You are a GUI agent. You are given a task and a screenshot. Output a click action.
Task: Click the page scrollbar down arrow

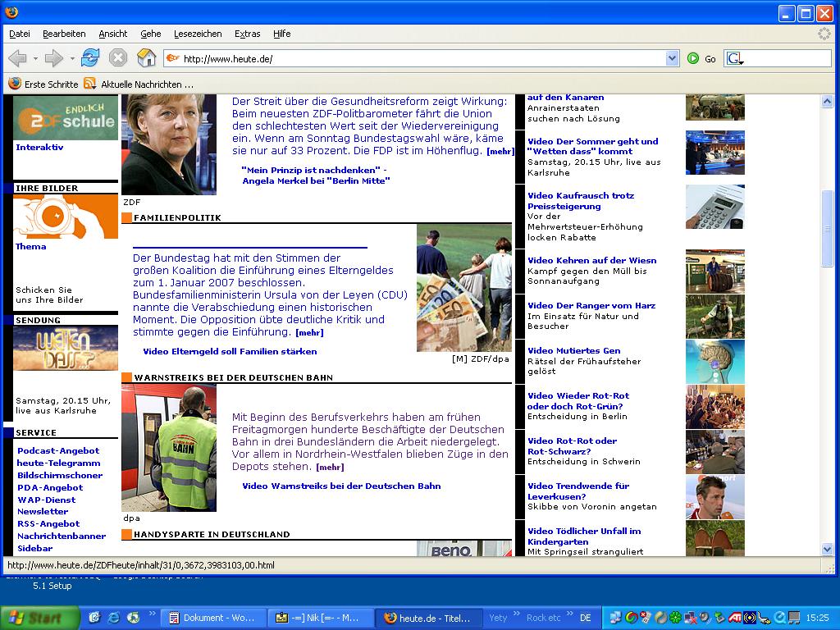827,549
